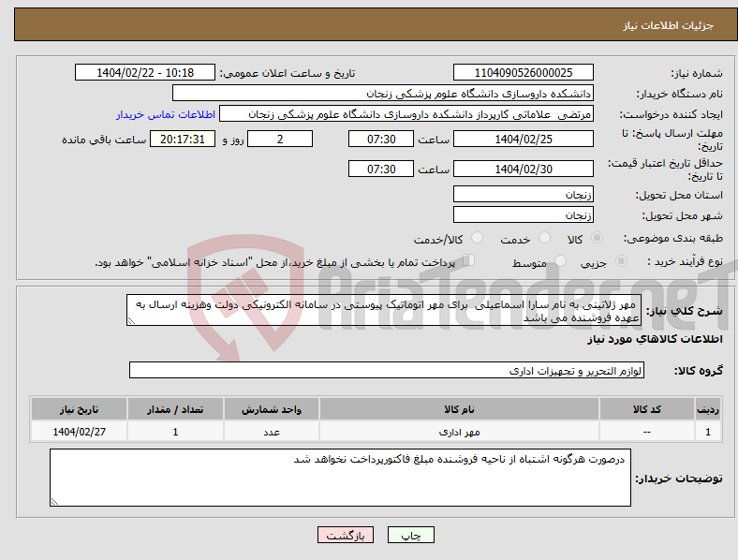Click the remaining days field showing 2
Image resolution: width=738 pixels, height=560 pixels.
click(280, 139)
